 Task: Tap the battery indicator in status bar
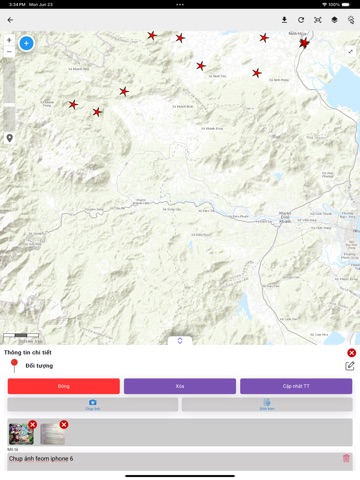coord(346,4)
